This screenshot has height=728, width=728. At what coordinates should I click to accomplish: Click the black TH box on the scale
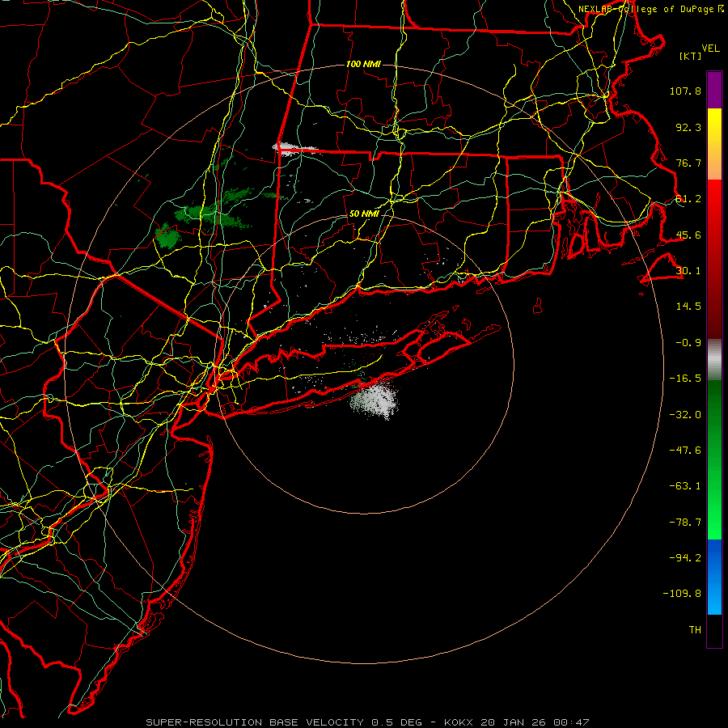(x=714, y=630)
